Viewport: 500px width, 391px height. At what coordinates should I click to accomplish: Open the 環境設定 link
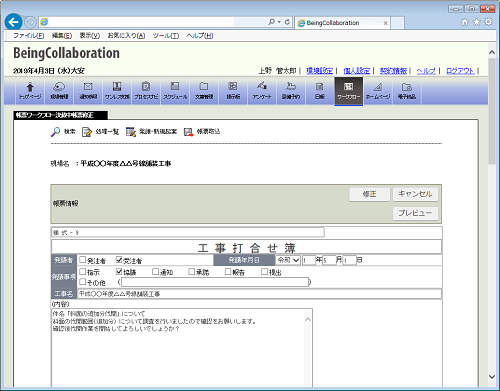coord(320,71)
